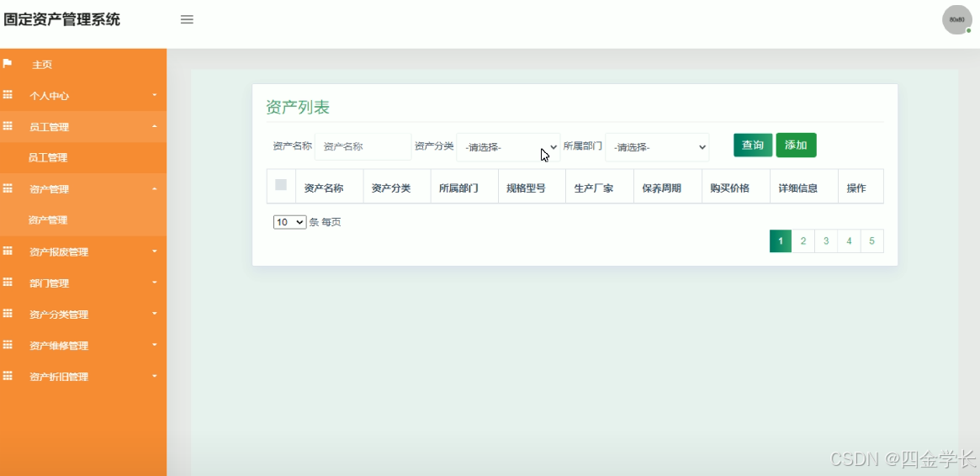Viewport: 980px width, 476px height.
Task: Expand the 个人中心 menu arrow
Action: point(155,95)
